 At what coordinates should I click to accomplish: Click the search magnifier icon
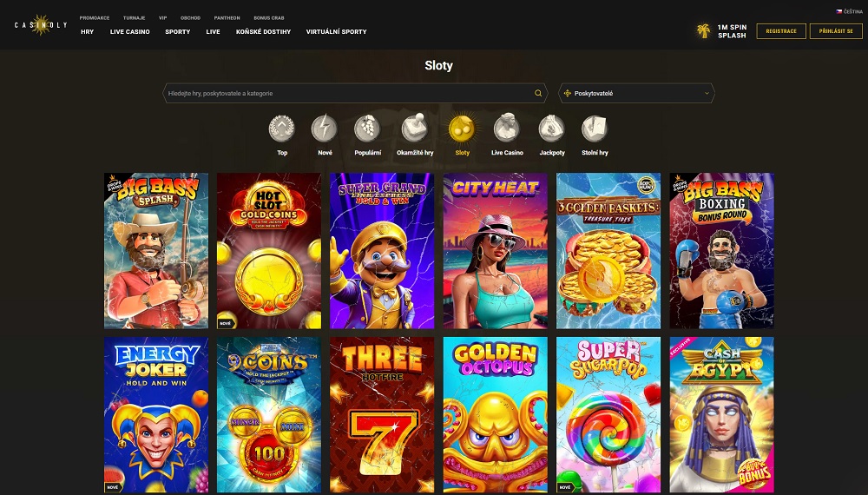point(538,94)
